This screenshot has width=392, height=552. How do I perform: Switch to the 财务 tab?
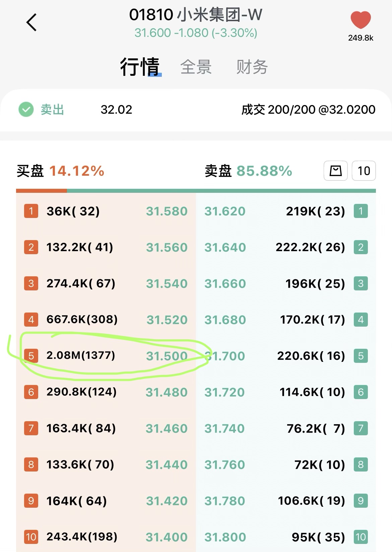click(x=252, y=67)
